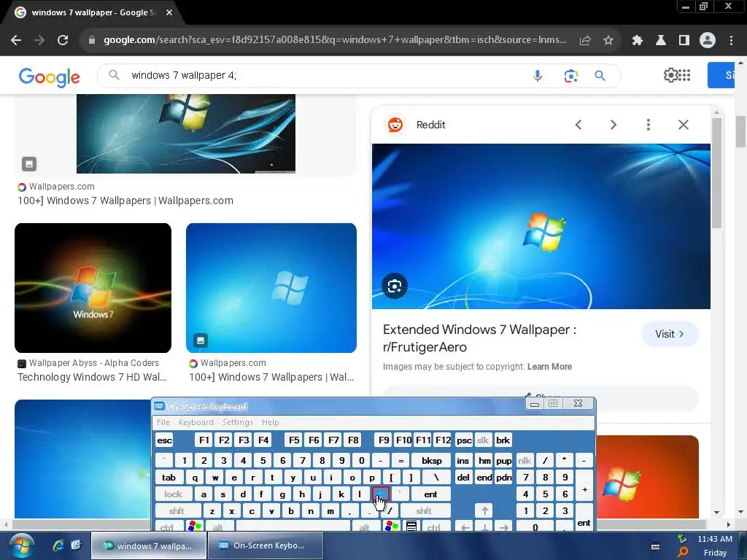Search inside image with Lens overlay button
747x560 pixels.
tap(395, 286)
